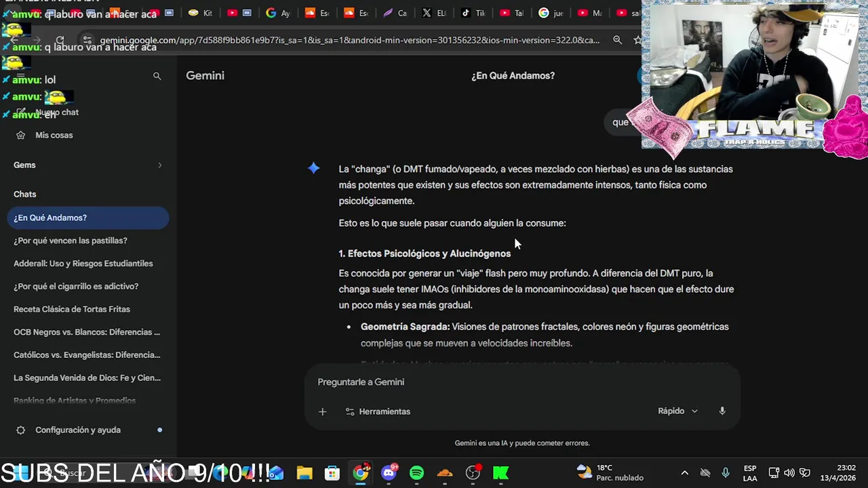Switch to the X EL browser tab

[x=435, y=13]
